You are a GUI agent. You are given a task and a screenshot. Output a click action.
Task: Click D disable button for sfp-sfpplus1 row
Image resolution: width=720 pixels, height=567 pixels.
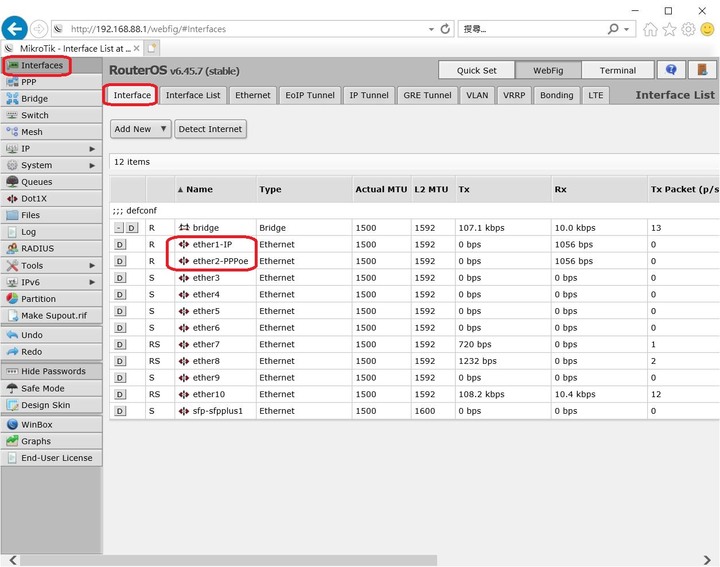(120, 411)
